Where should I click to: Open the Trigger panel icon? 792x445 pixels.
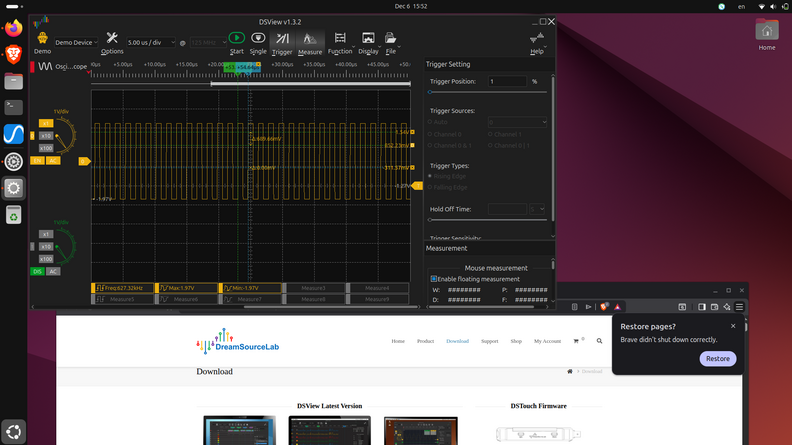282,38
